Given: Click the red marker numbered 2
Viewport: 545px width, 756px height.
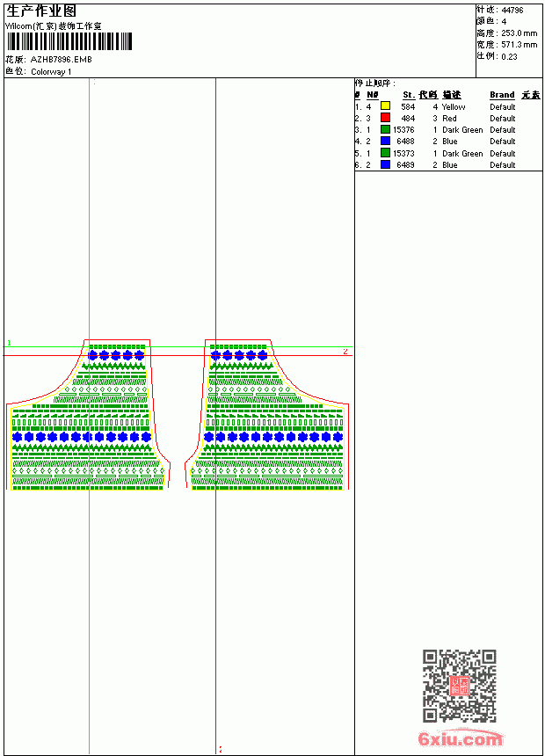Looking at the screenshot, I should point(345,352).
